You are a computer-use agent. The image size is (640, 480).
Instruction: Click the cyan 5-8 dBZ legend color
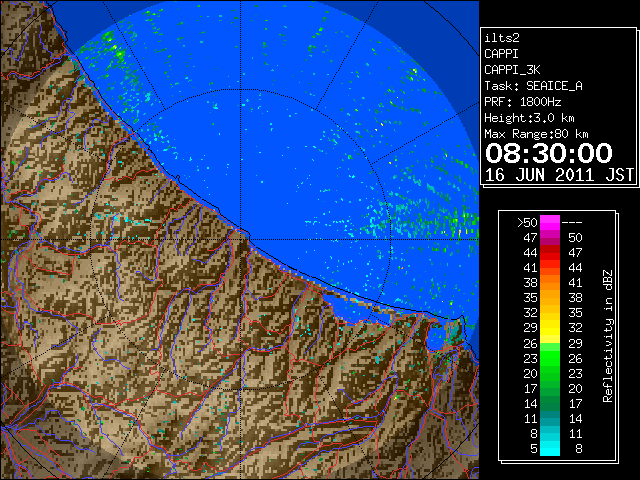pyautogui.click(x=550, y=448)
